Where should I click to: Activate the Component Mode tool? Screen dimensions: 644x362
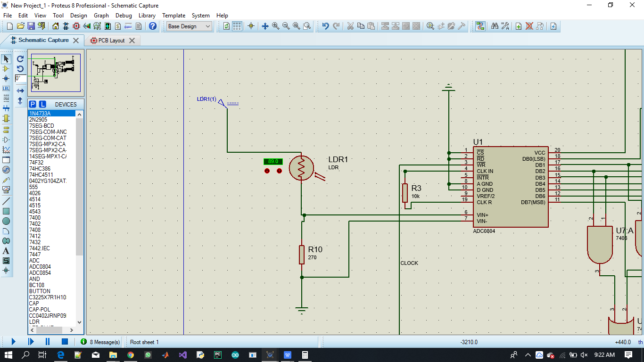tap(6, 69)
